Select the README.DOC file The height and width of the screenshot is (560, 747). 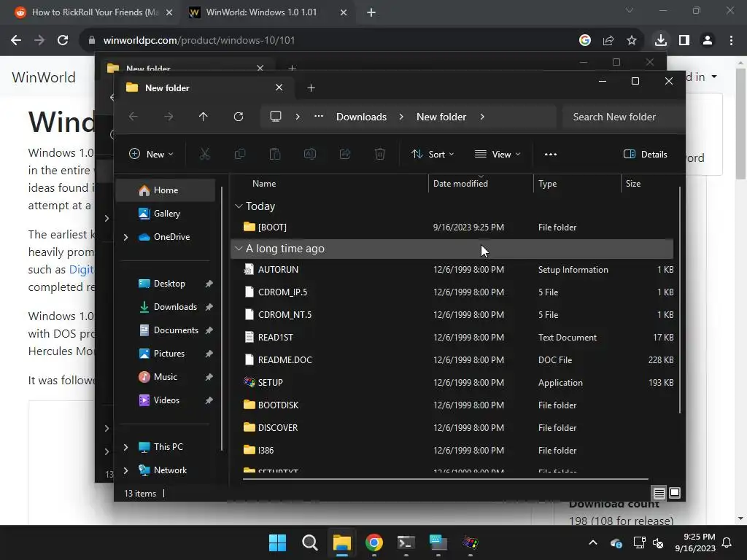(452, 360)
